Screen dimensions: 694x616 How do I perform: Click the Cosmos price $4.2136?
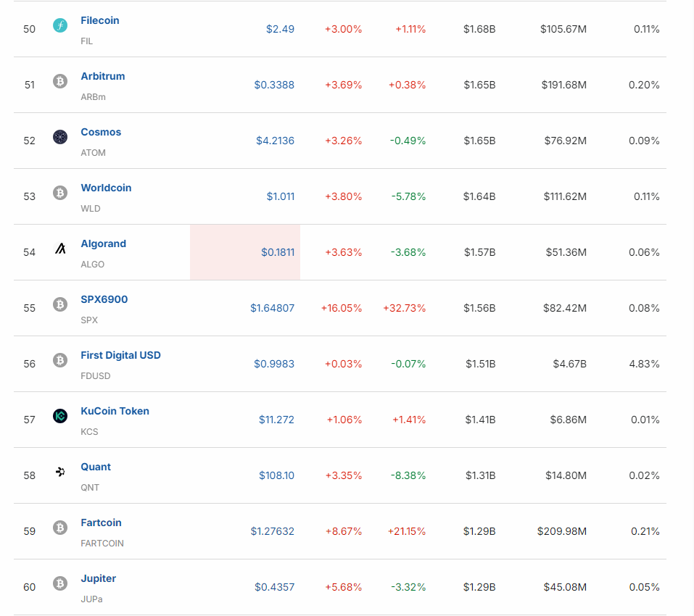click(275, 141)
